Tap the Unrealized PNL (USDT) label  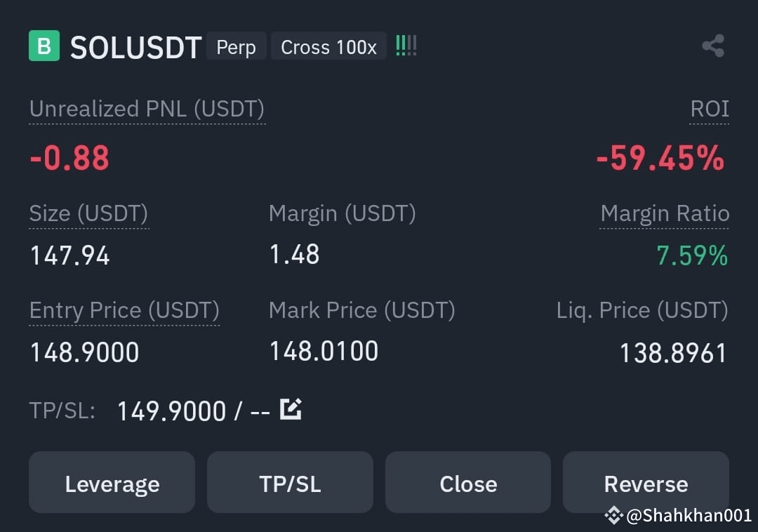point(147,109)
